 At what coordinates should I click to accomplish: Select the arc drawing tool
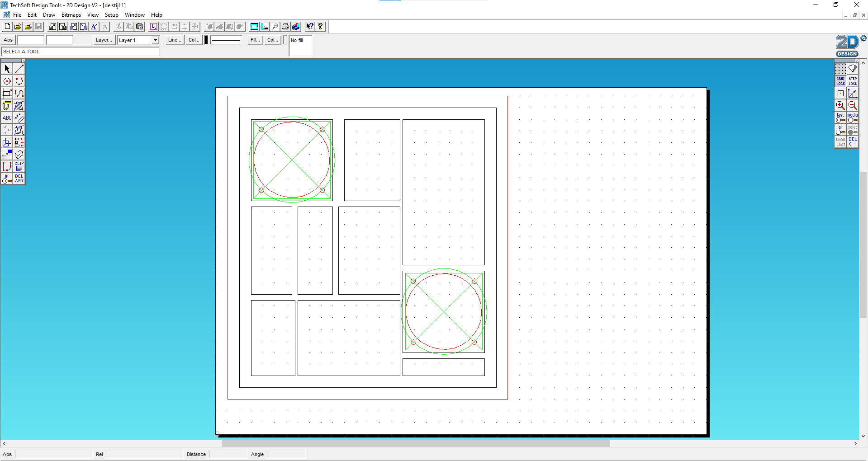[19, 81]
